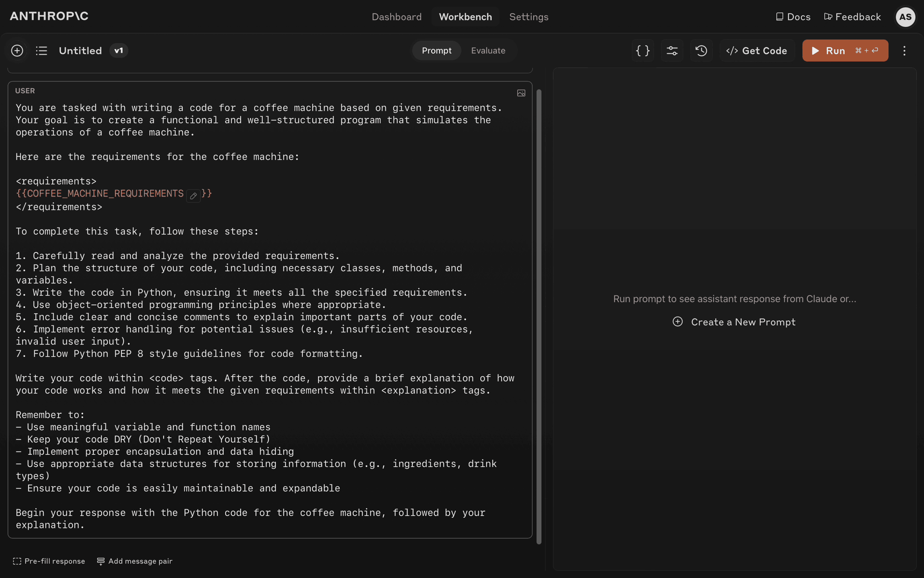Click Create a New Prompt
The width and height of the screenshot is (924, 578).
coord(734,322)
